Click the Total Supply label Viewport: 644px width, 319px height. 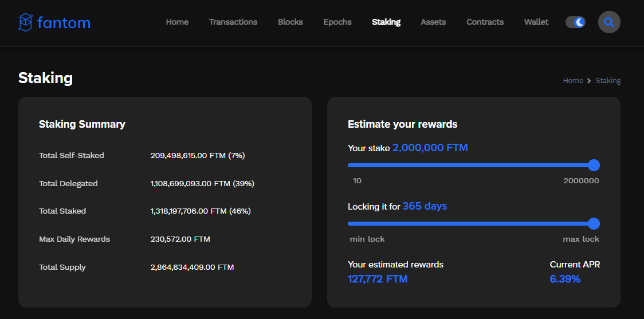(x=62, y=267)
